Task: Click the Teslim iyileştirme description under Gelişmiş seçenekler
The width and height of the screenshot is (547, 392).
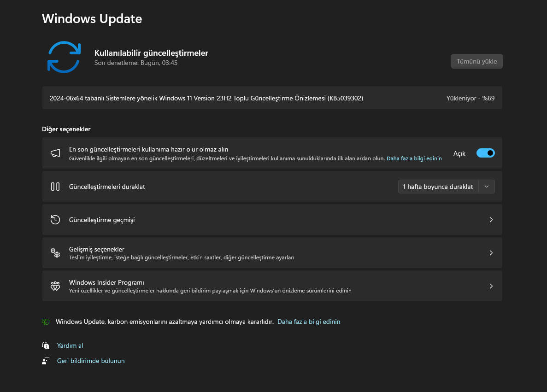Action: click(182, 258)
